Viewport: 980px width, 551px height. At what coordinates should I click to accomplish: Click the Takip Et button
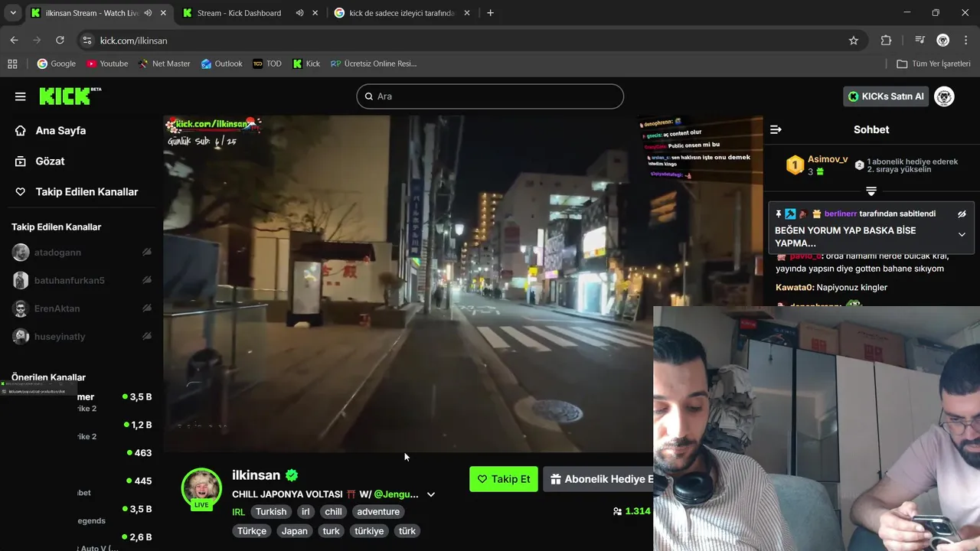tap(504, 479)
